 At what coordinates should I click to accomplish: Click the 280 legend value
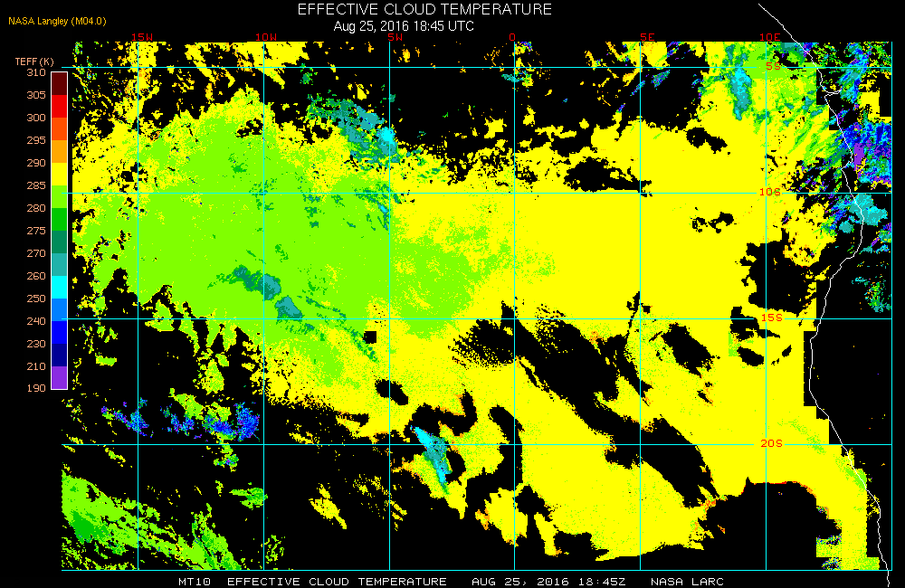pos(36,208)
